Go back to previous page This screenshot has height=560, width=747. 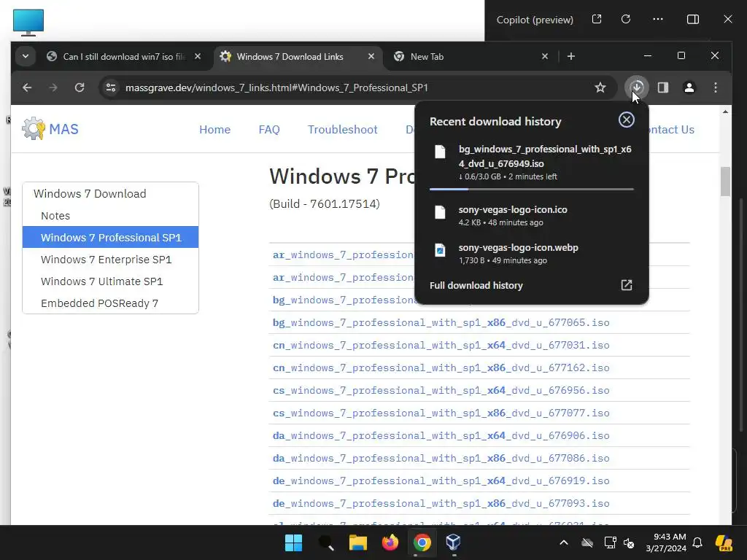(x=27, y=87)
